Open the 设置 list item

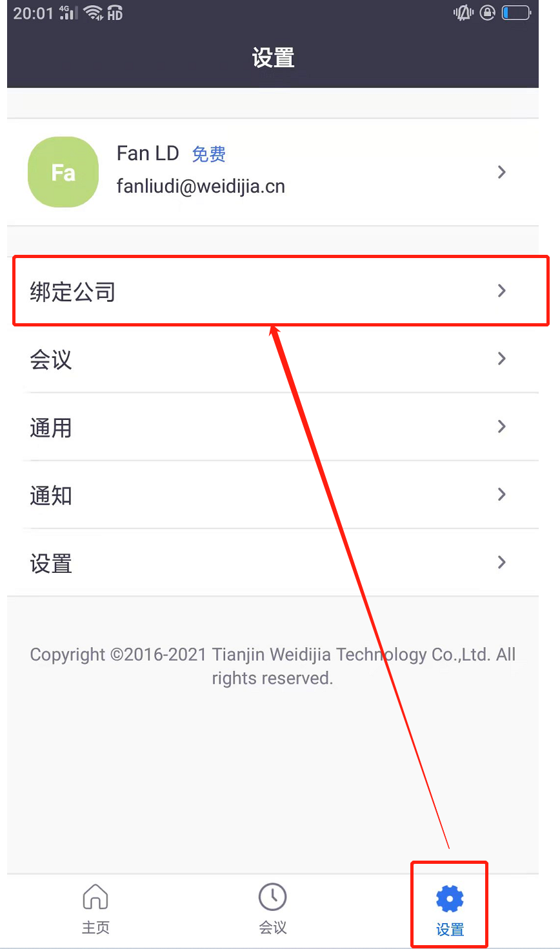pos(273,563)
